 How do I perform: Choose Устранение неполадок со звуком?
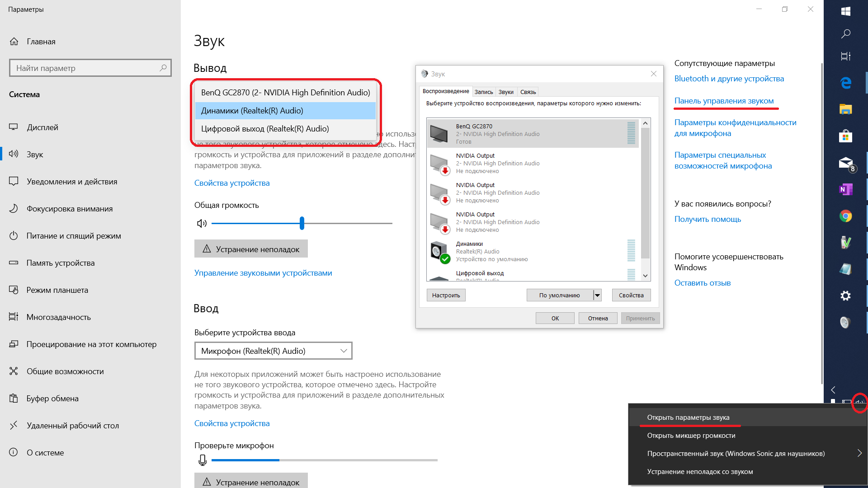(748, 471)
